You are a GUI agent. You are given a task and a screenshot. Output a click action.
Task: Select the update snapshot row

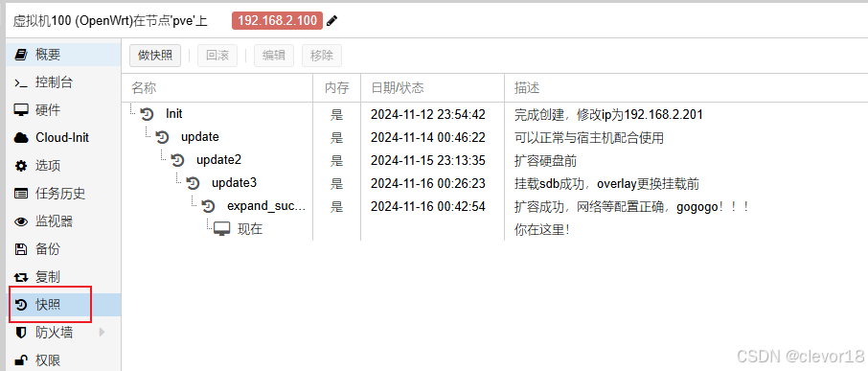pyautogui.click(x=494, y=137)
